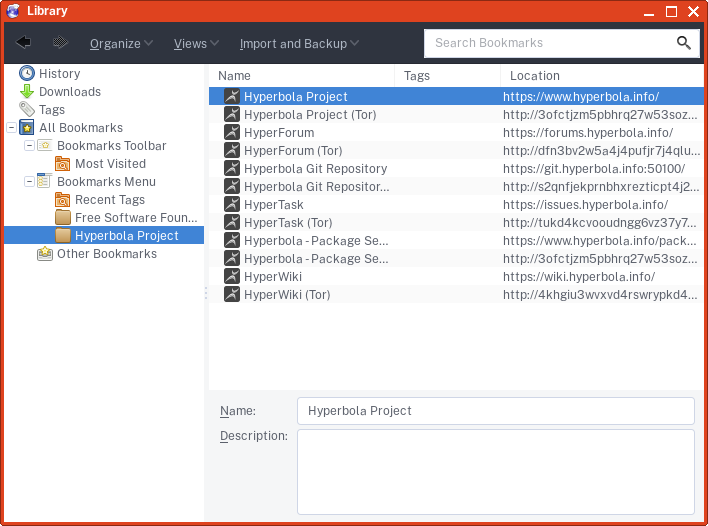This screenshot has width=708, height=526.
Task: Click the Description text box
Action: click(x=495, y=471)
